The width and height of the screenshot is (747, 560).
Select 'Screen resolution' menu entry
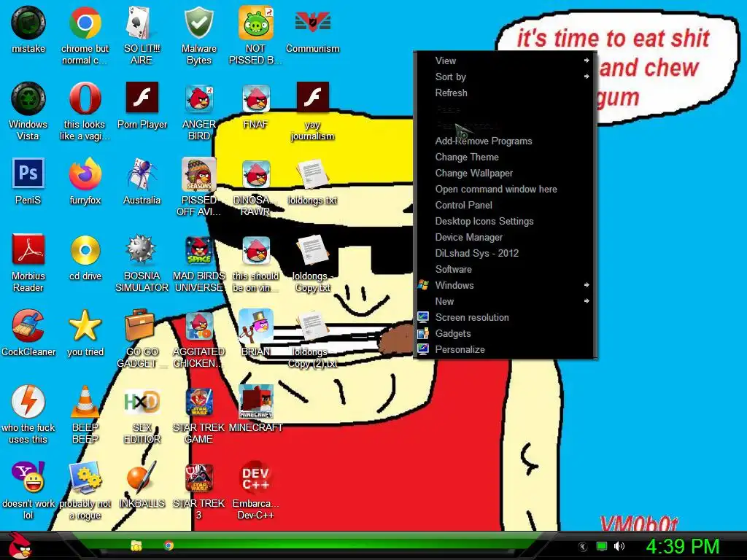click(506, 318)
